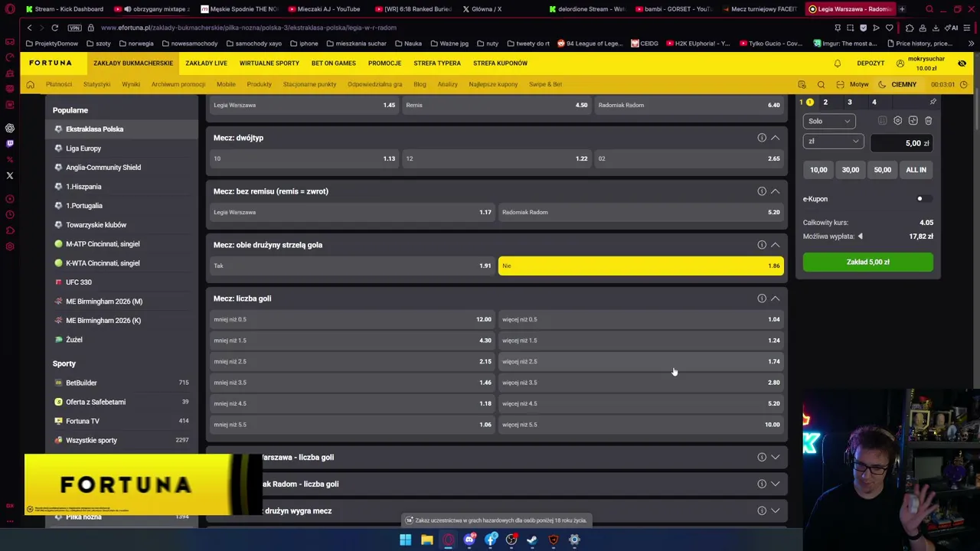Open Liga Europy league link
The width and height of the screenshot is (980, 551).
(x=83, y=148)
